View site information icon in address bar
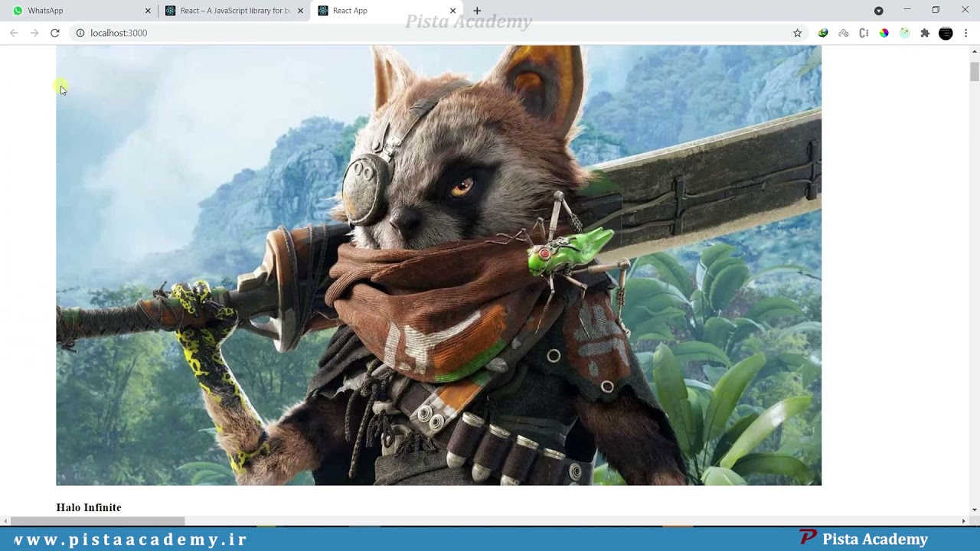The image size is (980, 551). (80, 33)
